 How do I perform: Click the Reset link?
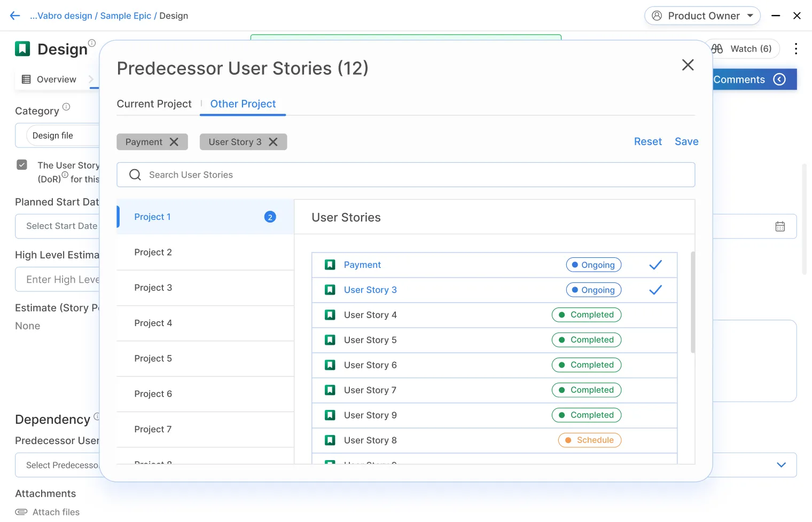(647, 141)
